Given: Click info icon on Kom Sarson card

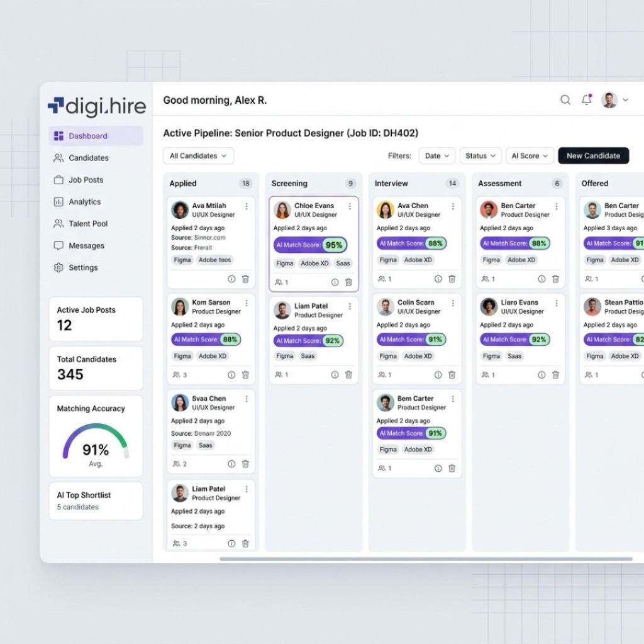Looking at the screenshot, I should pos(231,375).
